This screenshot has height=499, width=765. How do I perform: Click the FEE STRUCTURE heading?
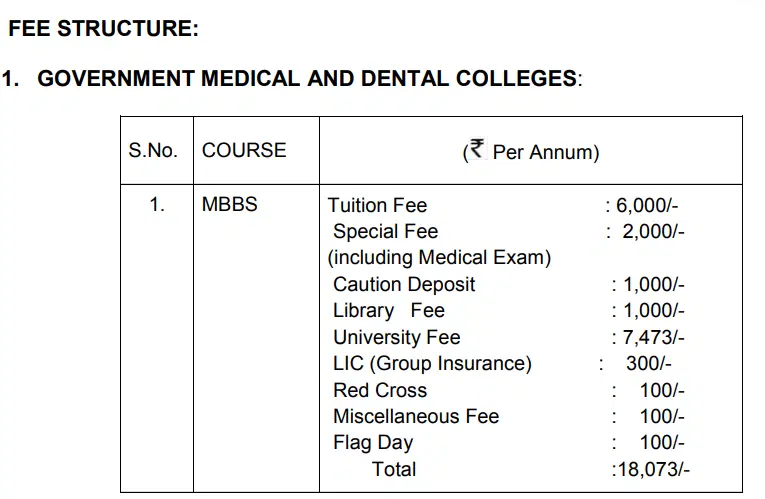click(103, 29)
